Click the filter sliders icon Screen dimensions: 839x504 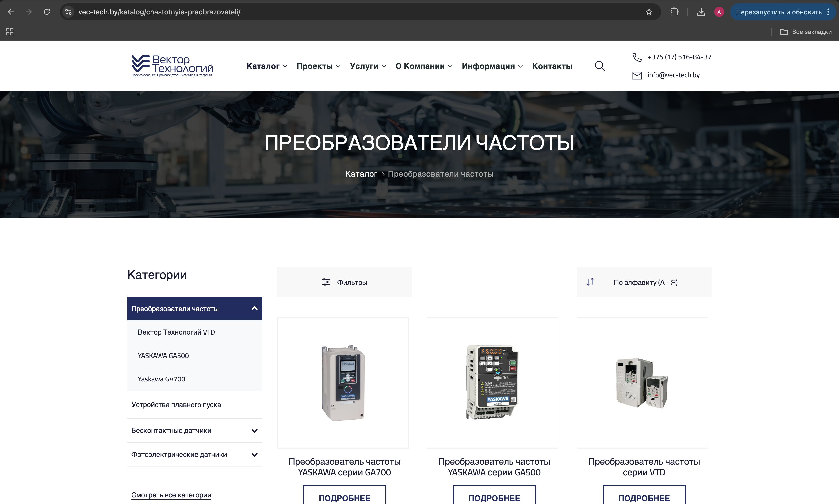(326, 282)
